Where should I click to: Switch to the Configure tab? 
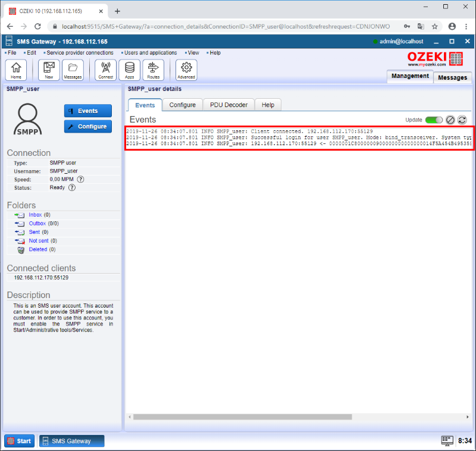coord(183,105)
